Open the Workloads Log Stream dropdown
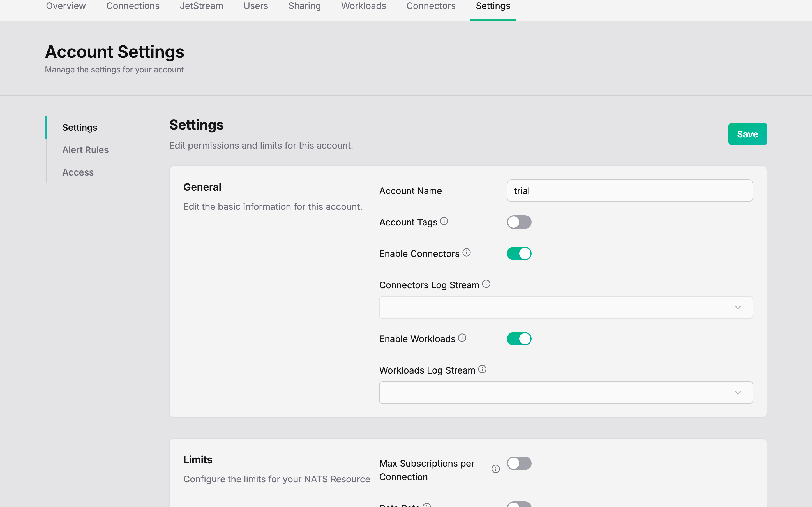Viewport: 812px width, 507px height. click(566, 392)
